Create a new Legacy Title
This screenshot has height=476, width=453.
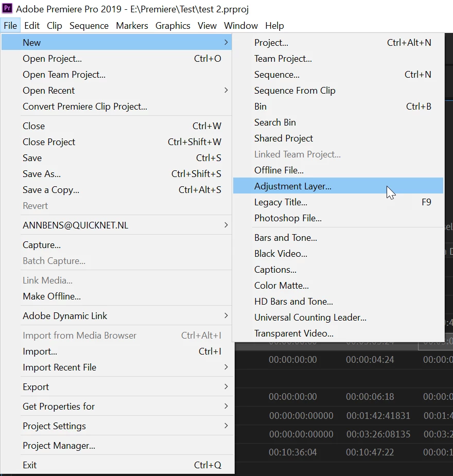[338, 202]
